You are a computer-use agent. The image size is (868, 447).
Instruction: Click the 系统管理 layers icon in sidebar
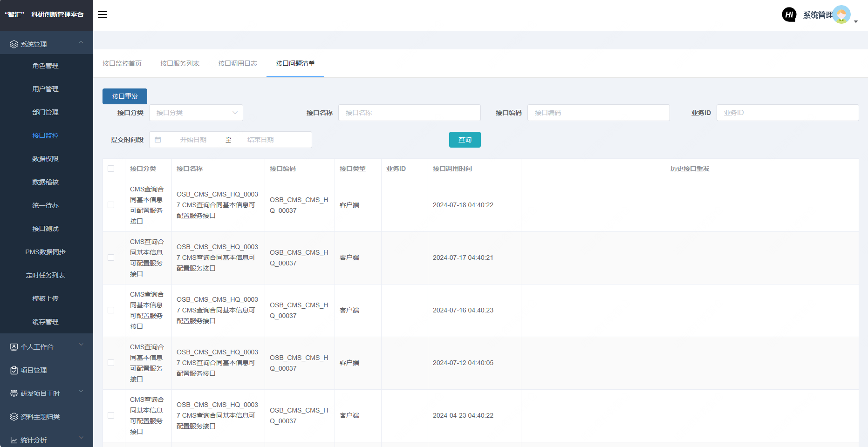14,44
